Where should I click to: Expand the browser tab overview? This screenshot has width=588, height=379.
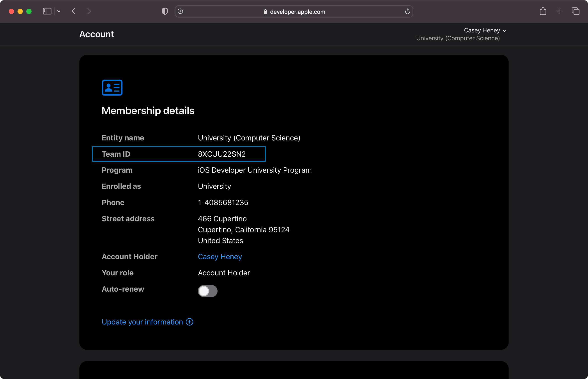576,12
